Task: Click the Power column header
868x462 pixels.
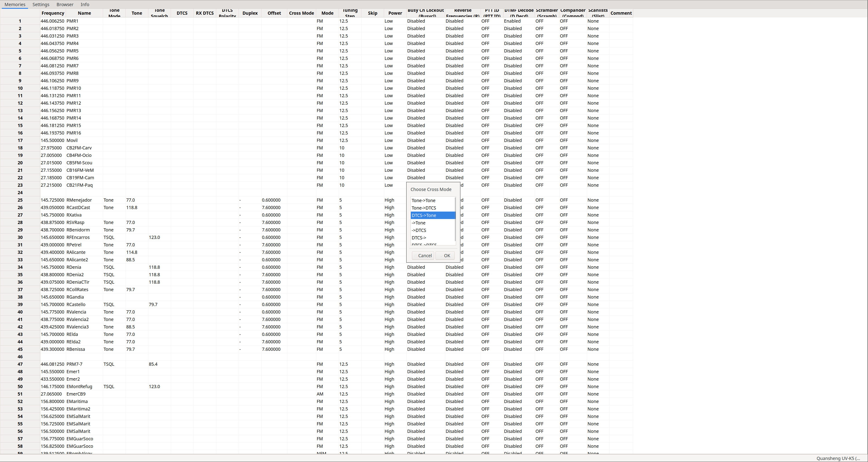Action: [395, 13]
